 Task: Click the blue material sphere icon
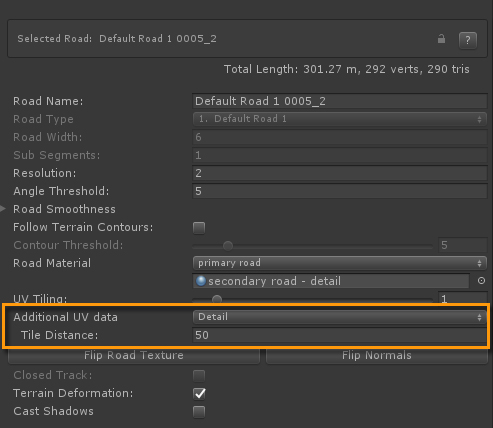click(x=201, y=281)
